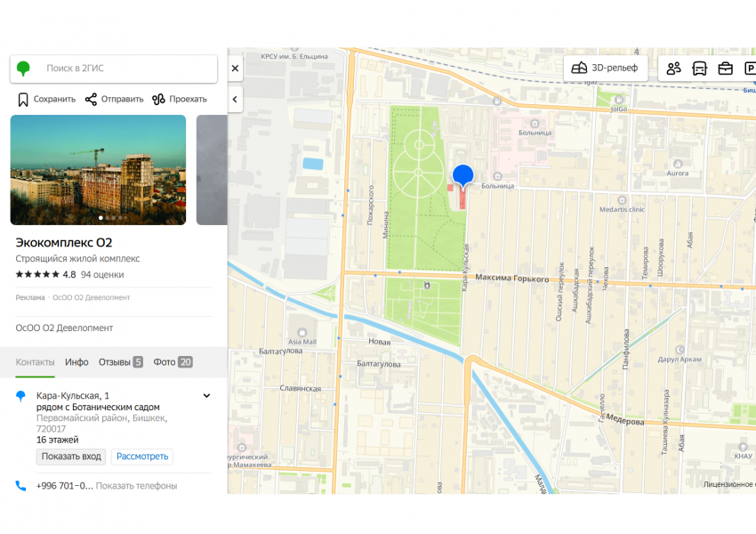The image size is (756, 534).
Task: Collapse the side panel with arrow
Action: (x=235, y=99)
